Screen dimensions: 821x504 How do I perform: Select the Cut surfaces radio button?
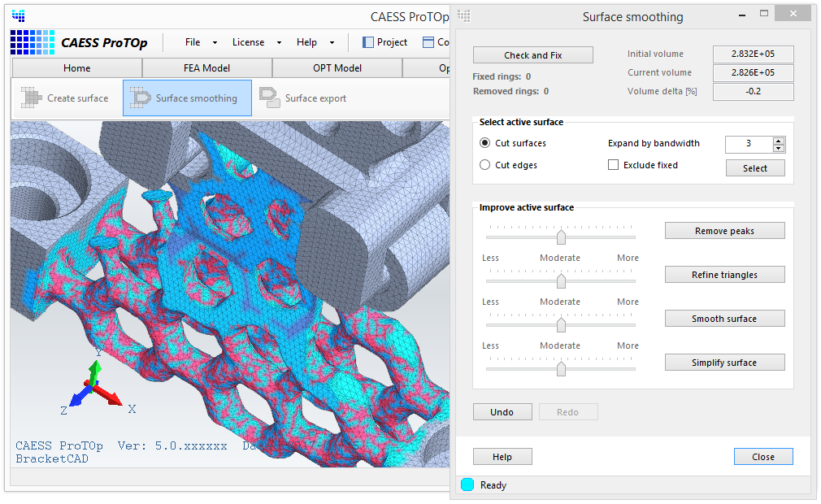(x=484, y=143)
